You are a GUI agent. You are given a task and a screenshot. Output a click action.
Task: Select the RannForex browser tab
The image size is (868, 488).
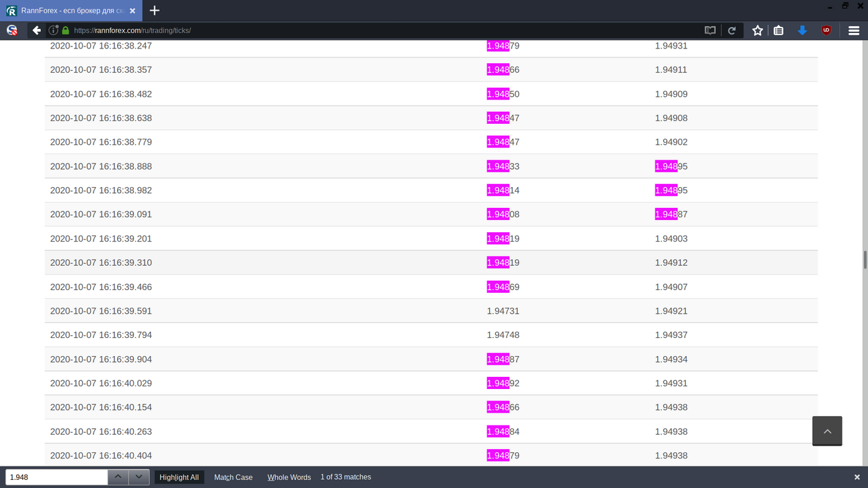pos(71,11)
